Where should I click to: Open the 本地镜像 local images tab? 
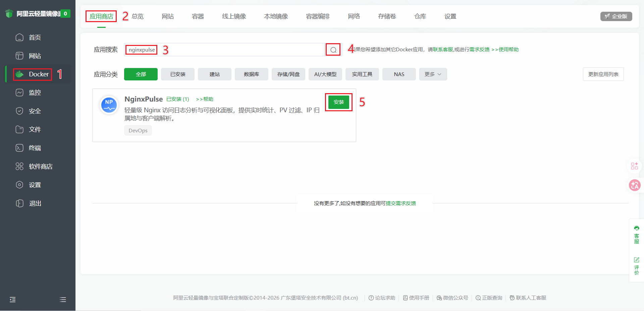[276, 16]
